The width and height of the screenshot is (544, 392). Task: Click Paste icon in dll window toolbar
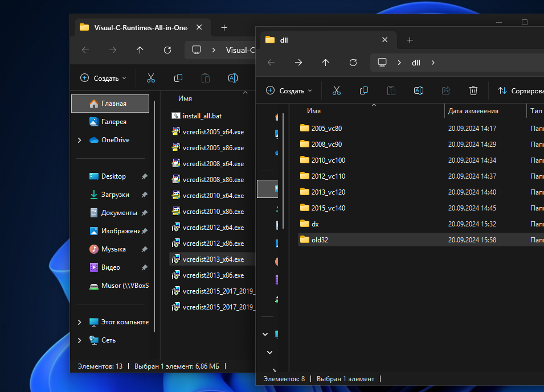tap(391, 91)
